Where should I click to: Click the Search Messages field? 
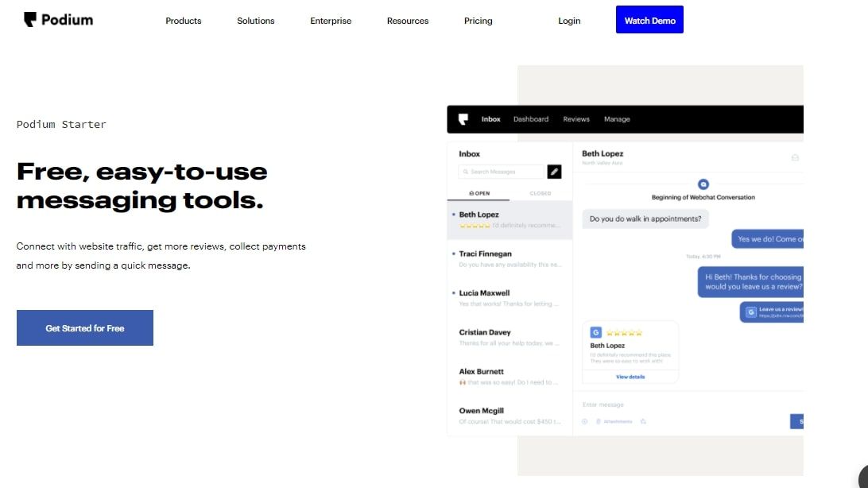tap(502, 172)
